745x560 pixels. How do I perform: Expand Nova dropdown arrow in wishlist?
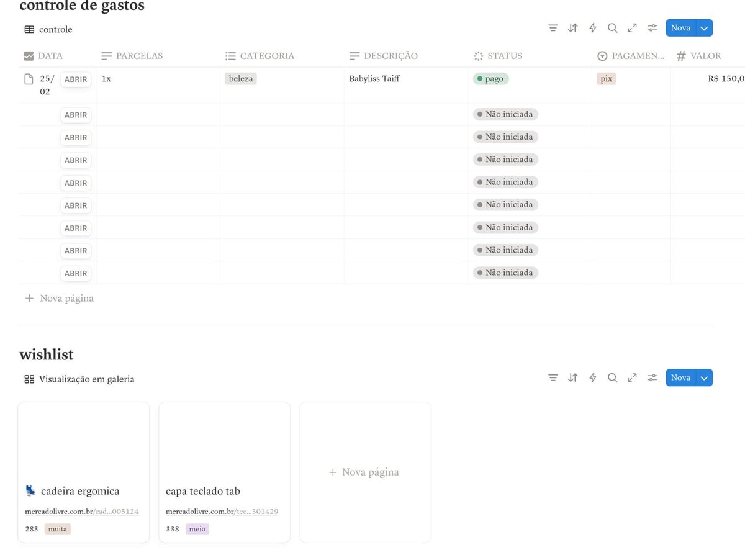coord(704,377)
